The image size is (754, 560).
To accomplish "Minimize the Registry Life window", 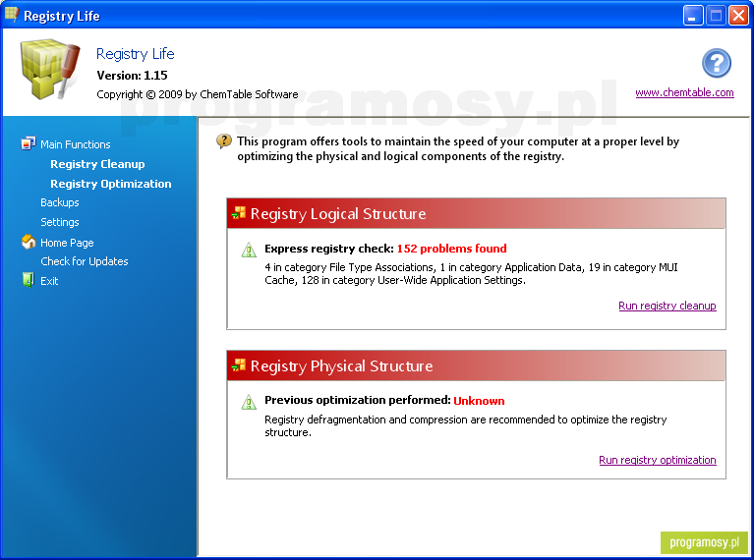I will pyautogui.click(x=693, y=16).
